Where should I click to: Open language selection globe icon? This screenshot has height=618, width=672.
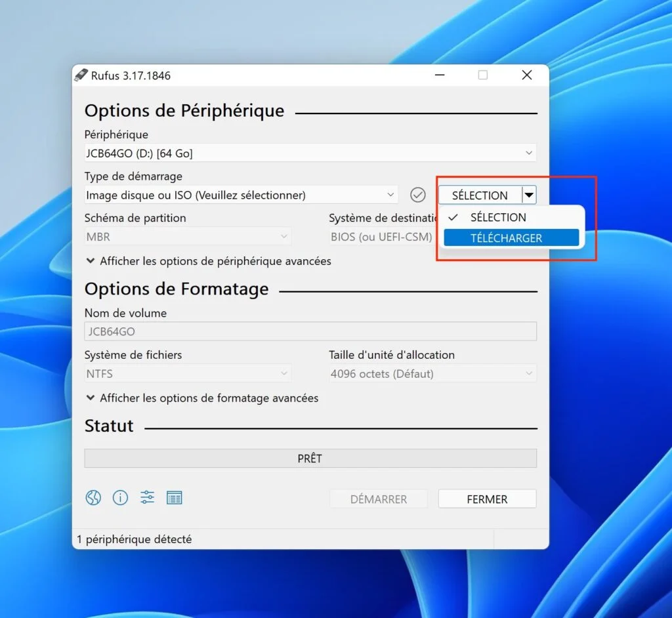[93, 497]
